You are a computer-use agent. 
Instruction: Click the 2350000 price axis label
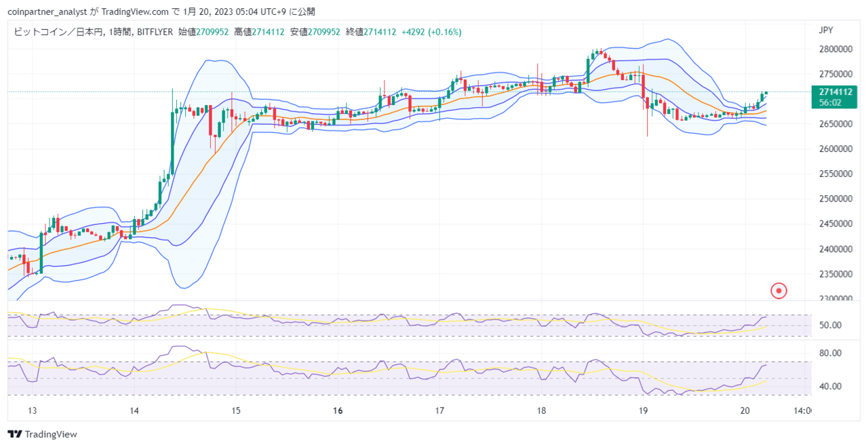pos(835,274)
